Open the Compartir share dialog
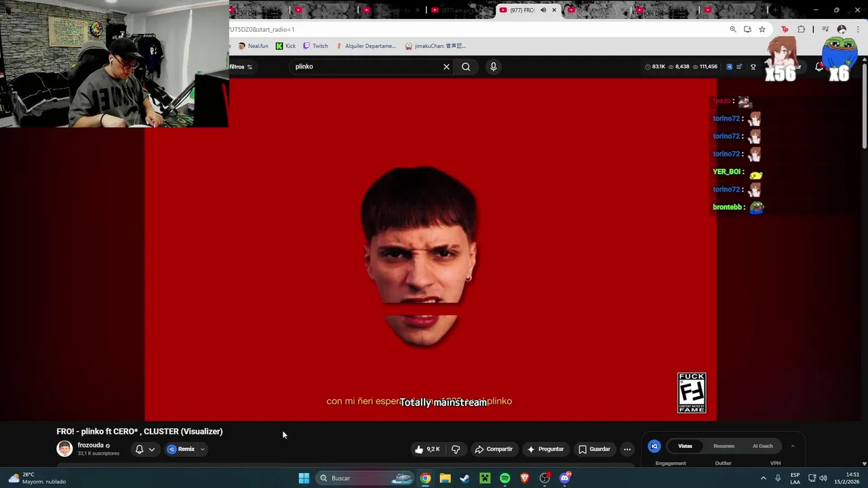Screen dimensions: 868x488 pyautogui.click(x=494, y=449)
